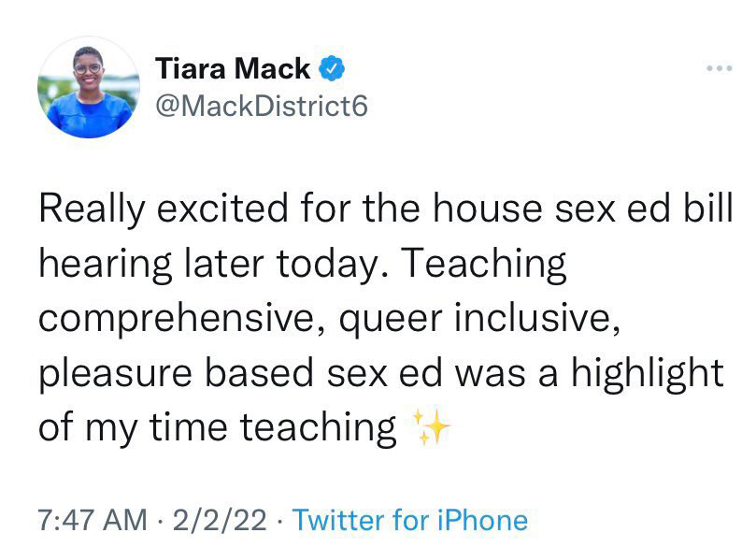Viewport: 756px width, 547px height.
Task: Open the @MackDistrict6 handle link
Action: (x=261, y=107)
